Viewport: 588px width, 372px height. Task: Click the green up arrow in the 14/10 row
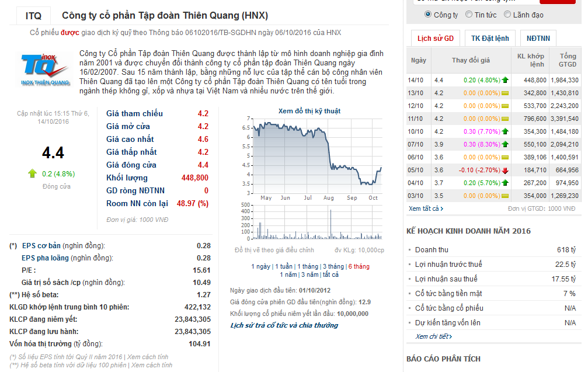505,80
